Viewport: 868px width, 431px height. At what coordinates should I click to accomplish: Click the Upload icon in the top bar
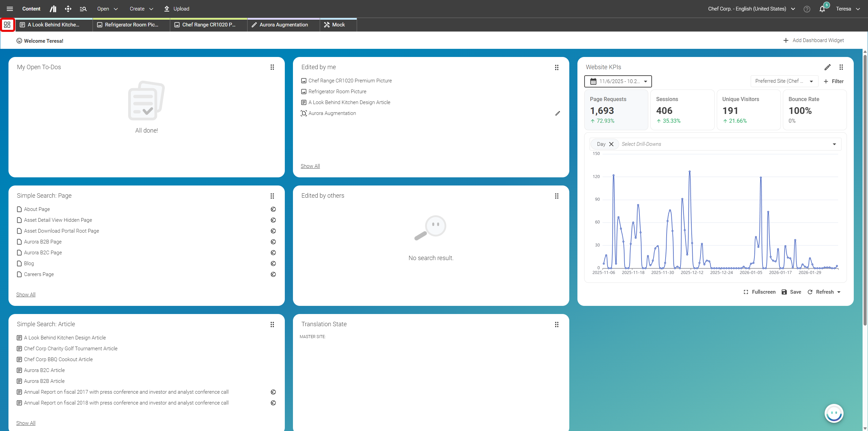(x=166, y=8)
